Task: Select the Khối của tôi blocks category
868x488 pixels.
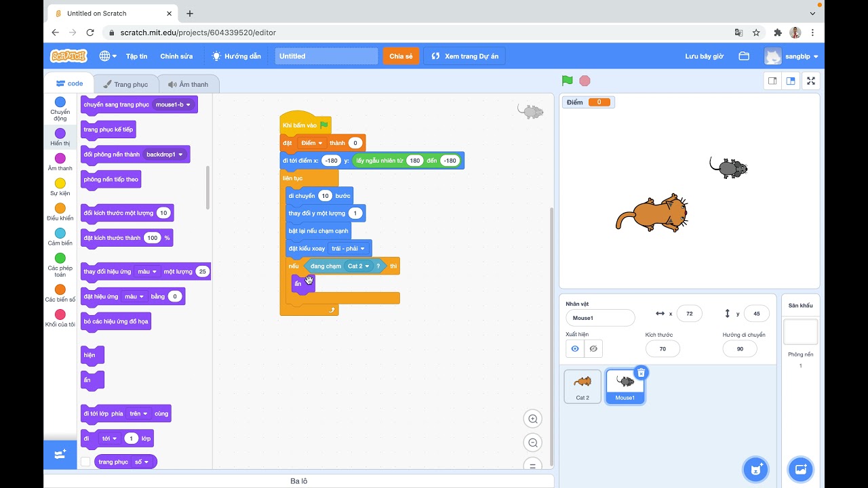Action: coord(60,319)
